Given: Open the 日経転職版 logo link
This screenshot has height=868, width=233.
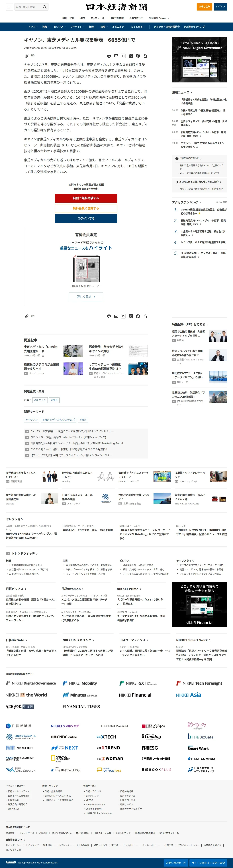Looking at the screenshot, I should [x=19, y=726].
